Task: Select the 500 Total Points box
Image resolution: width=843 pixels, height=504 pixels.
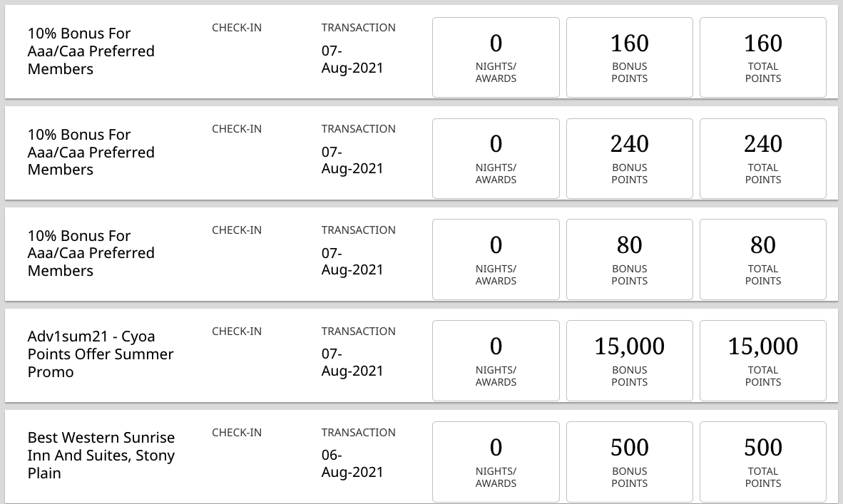Action: (763, 461)
